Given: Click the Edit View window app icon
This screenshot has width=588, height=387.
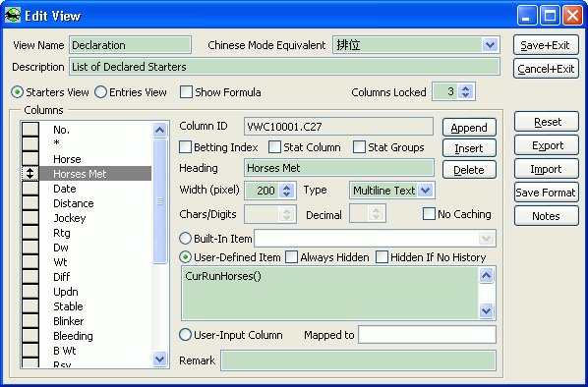Looking at the screenshot, I should click(13, 16).
